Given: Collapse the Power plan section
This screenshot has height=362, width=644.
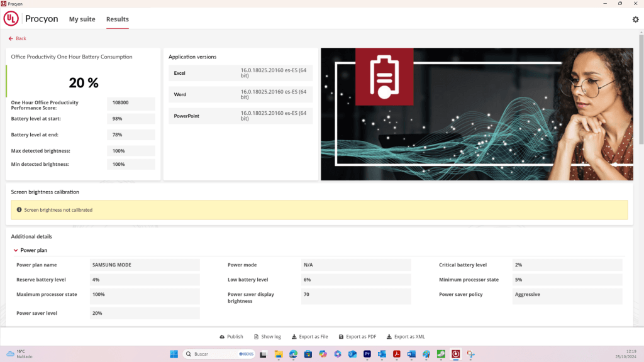Looking at the screenshot, I should click(16, 250).
